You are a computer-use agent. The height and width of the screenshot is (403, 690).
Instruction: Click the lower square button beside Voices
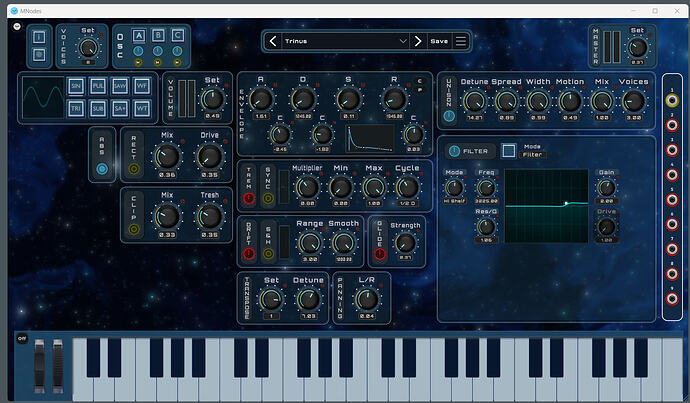coord(39,55)
